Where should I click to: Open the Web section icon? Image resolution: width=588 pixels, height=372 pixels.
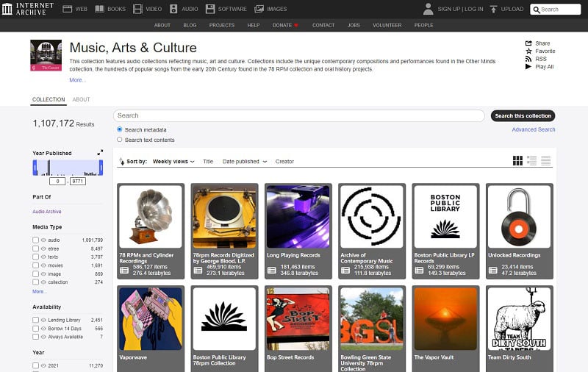pyautogui.click(x=68, y=9)
